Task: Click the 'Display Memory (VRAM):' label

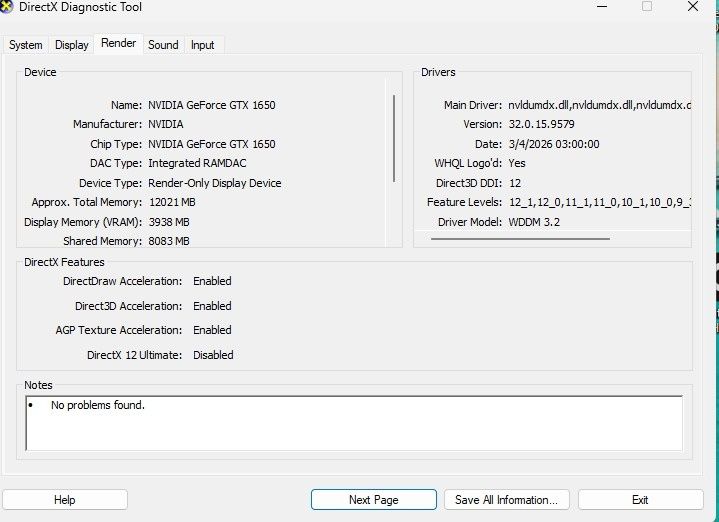Action: [83, 222]
